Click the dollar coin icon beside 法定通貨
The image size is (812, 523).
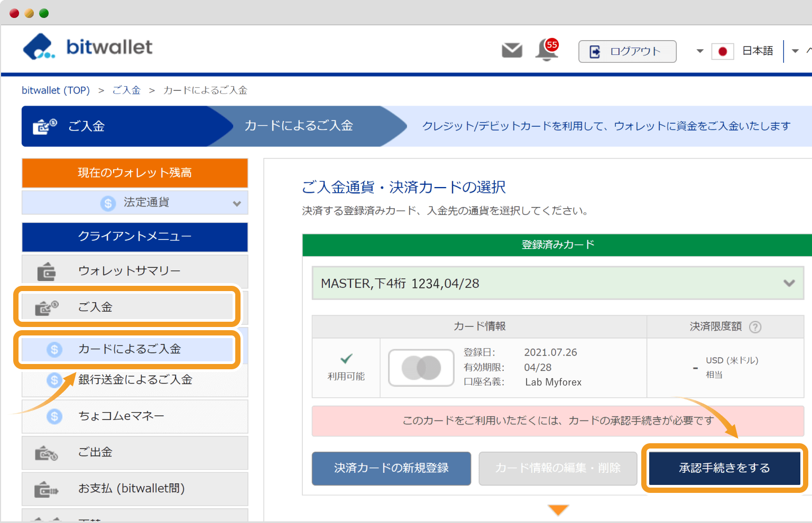click(108, 203)
